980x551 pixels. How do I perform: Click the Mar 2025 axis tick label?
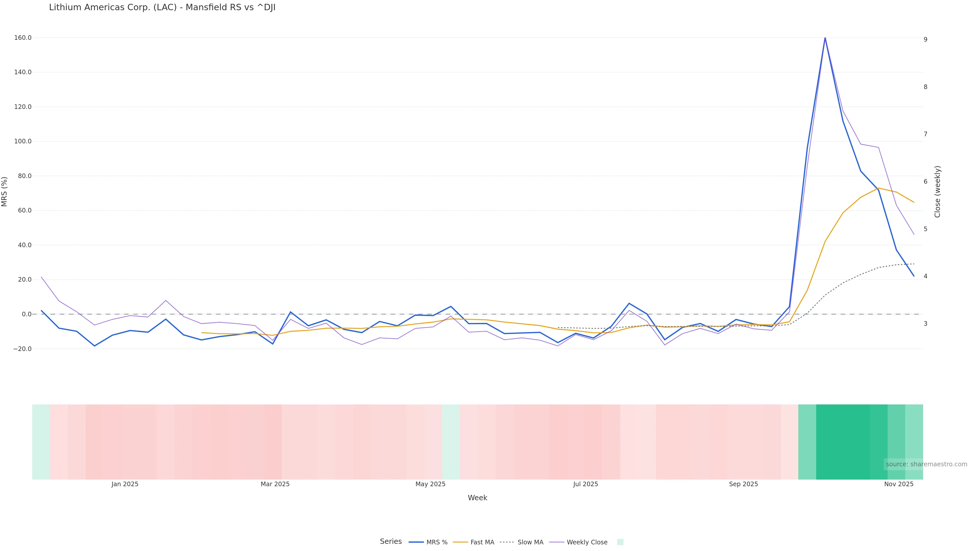click(x=275, y=484)
